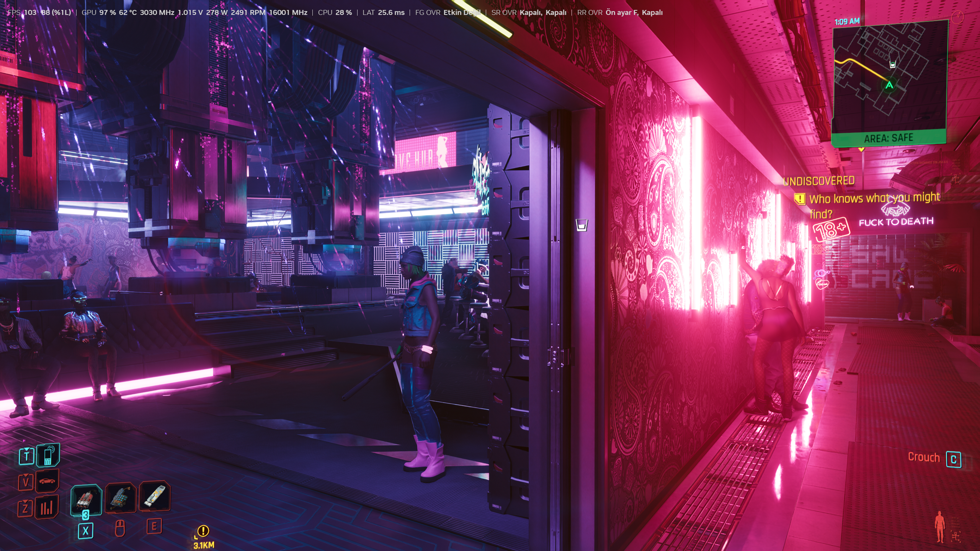Open the radio equalizer bars icon
980x551 pixels.
(x=47, y=507)
